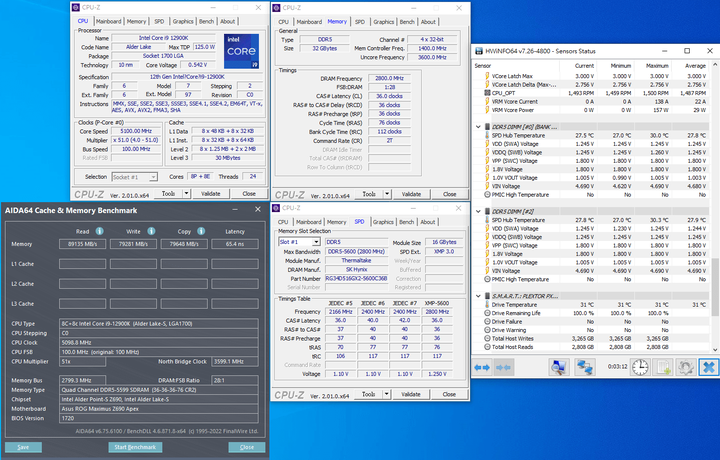Viewport: 720px width, 460px height.
Task: Click the Current column header in HWiNFO
Action: click(x=584, y=66)
